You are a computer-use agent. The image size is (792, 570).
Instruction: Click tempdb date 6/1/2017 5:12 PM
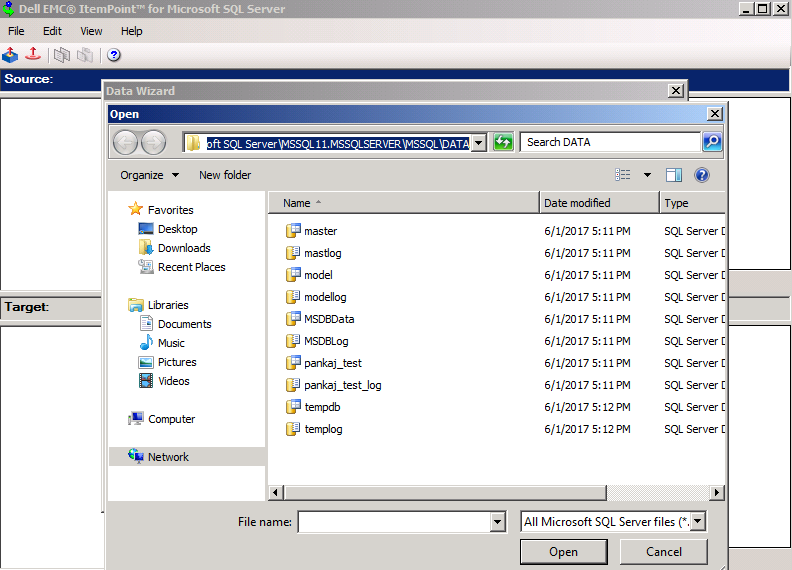point(587,407)
